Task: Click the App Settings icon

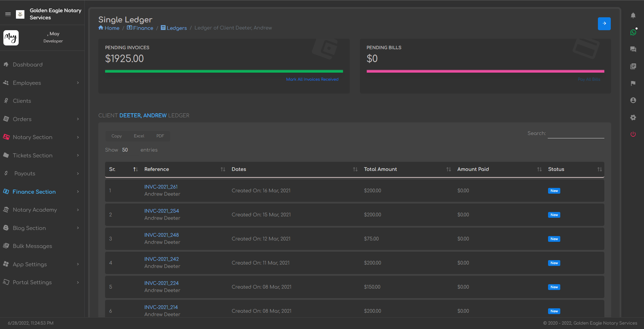Action: 6,264
